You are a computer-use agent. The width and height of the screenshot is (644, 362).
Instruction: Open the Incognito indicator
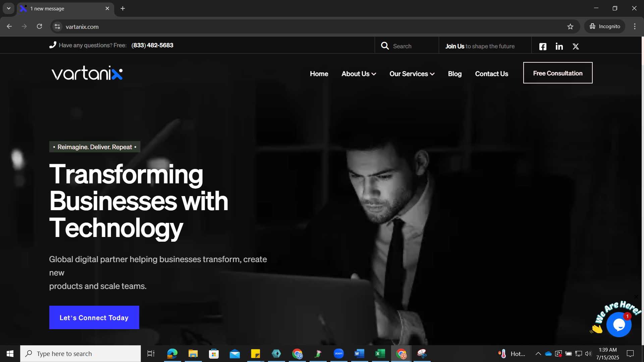click(605, 26)
